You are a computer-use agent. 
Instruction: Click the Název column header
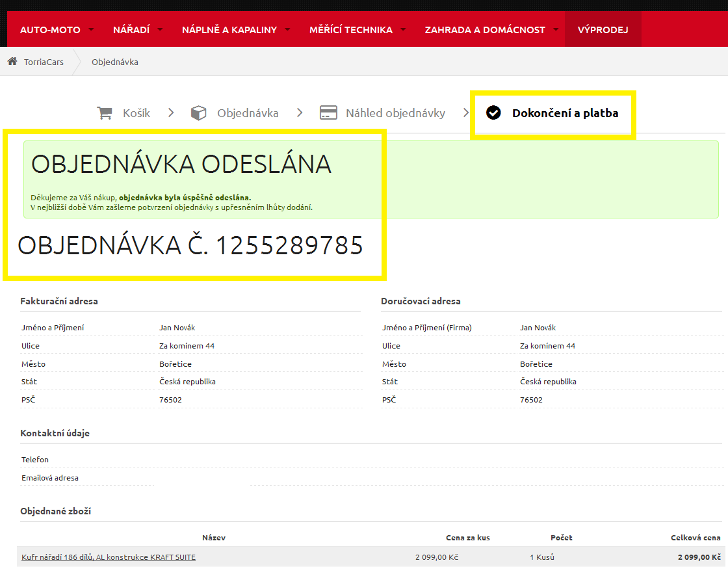click(x=214, y=537)
